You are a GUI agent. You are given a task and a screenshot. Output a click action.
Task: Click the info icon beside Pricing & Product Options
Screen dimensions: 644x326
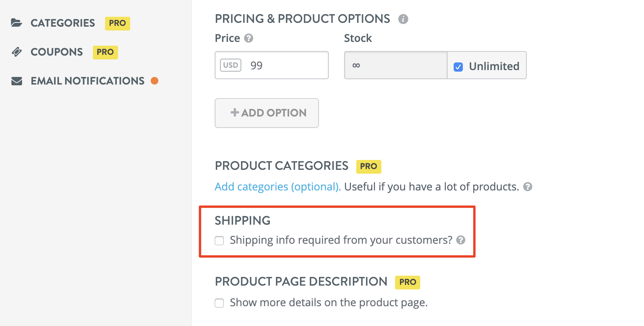tap(403, 19)
